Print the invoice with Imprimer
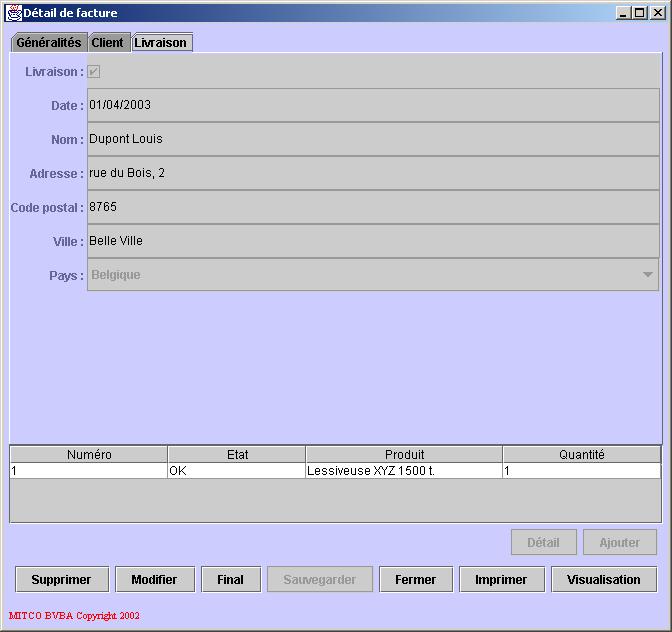672x632 pixels. (502, 579)
